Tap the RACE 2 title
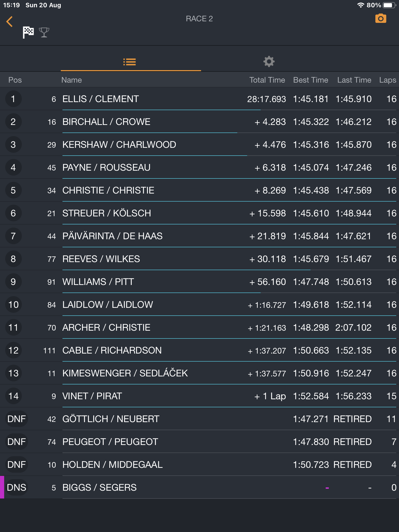 (x=199, y=19)
